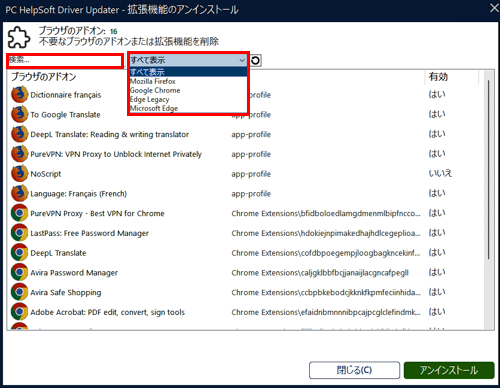500x388 pixels.
Task: Click Firefox icon beside DeepL Translate: Reading & writing translator
Action: (x=20, y=134)
